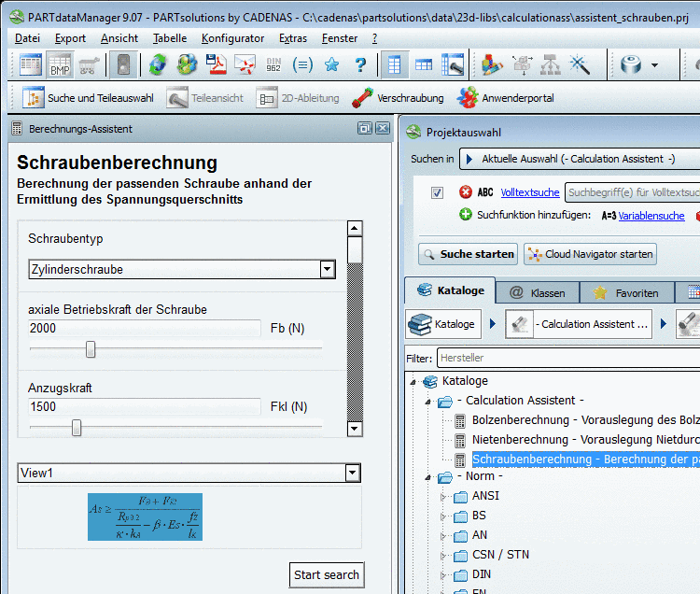Open the Extras menu
This screenshot has height=594, width=700.
pyautogui.click(x=293, y=38)
